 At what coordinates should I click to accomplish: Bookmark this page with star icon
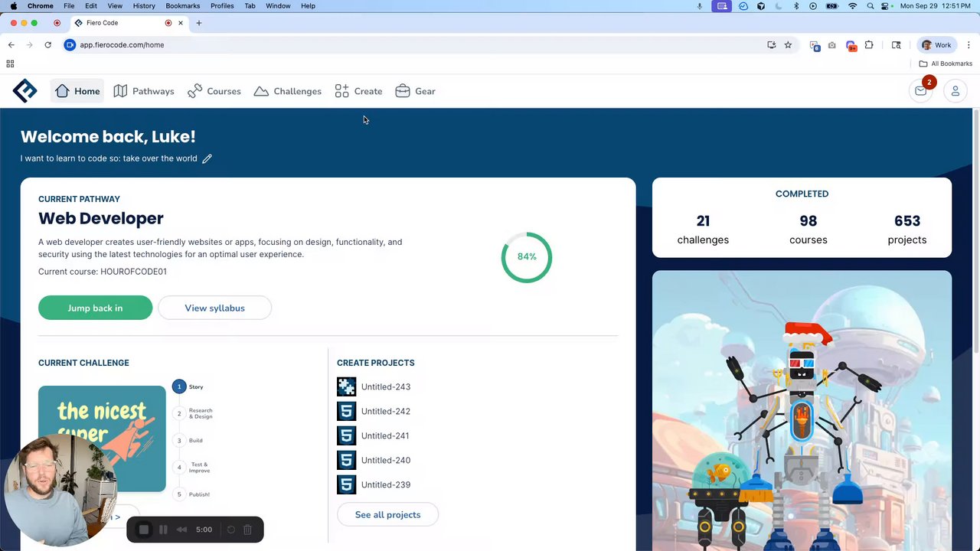788,45
